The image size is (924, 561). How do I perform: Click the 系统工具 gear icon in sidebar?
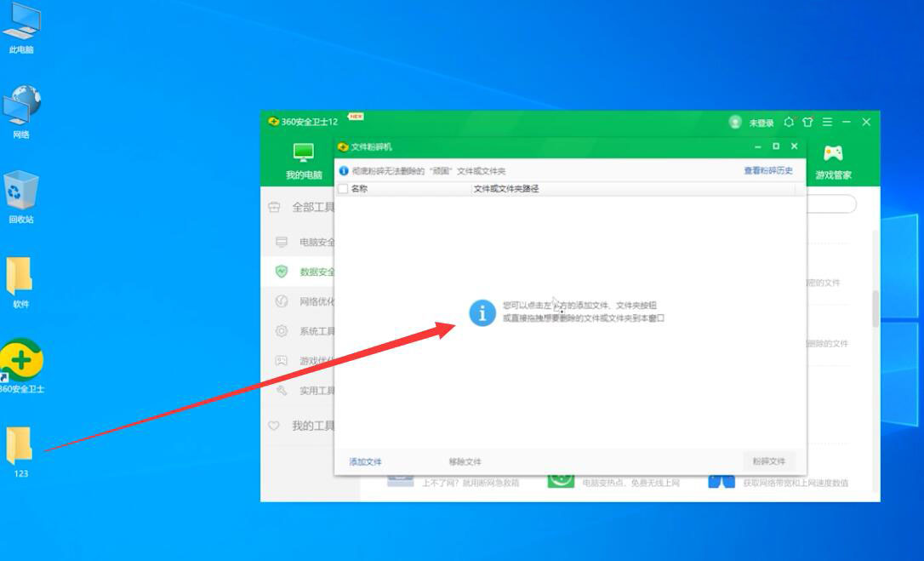[x=282, y=331]
